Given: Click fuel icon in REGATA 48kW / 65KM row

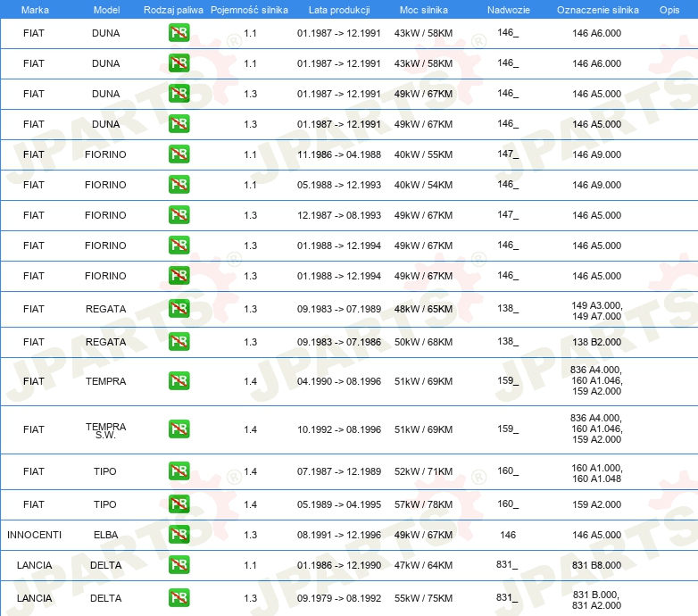Looking at the screenshot, I should point(179,308).
